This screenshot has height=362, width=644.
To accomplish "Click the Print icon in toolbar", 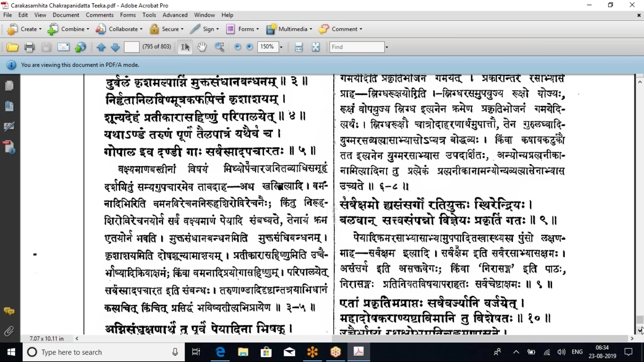I will click(30, 47).
